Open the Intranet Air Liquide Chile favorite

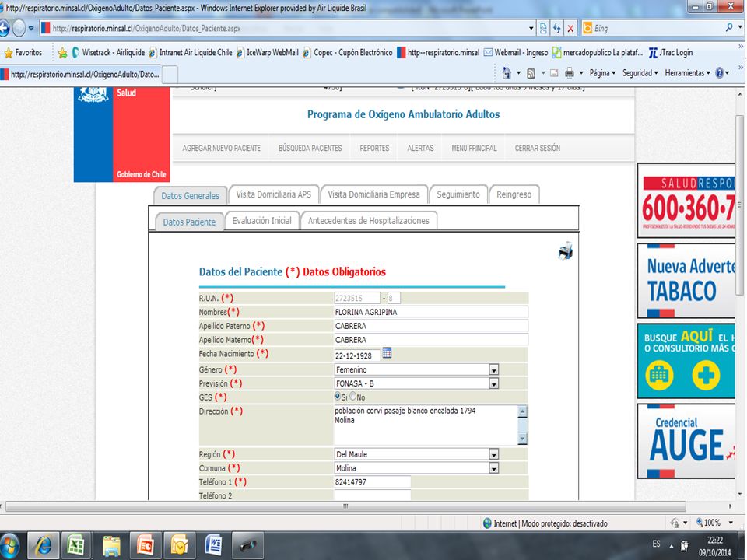(x=191, y=52)
